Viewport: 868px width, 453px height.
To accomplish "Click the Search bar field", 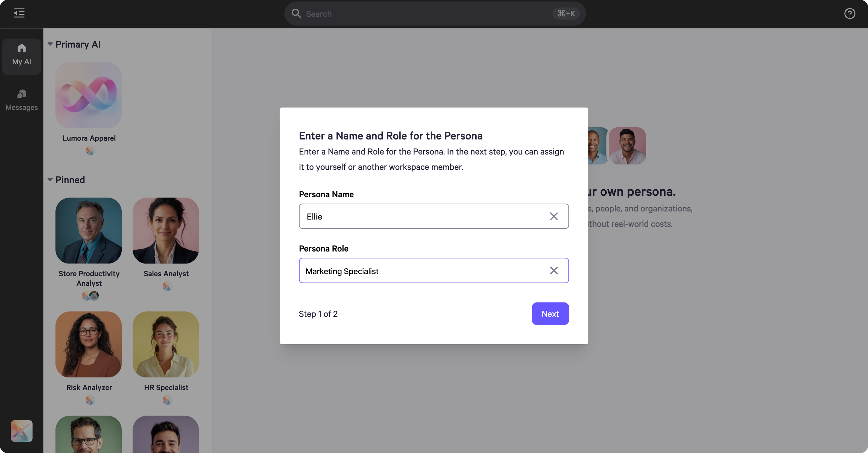I will click(x=428, y=13).
